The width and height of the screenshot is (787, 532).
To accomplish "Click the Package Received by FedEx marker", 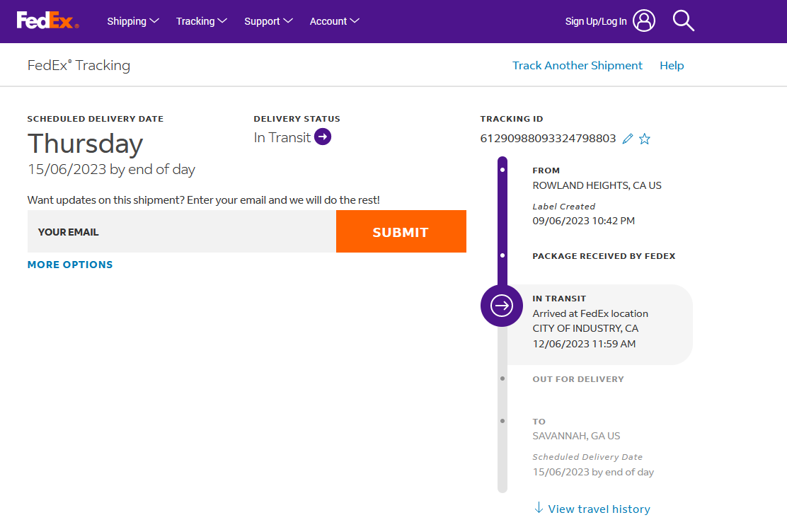I will pos(502,255).
